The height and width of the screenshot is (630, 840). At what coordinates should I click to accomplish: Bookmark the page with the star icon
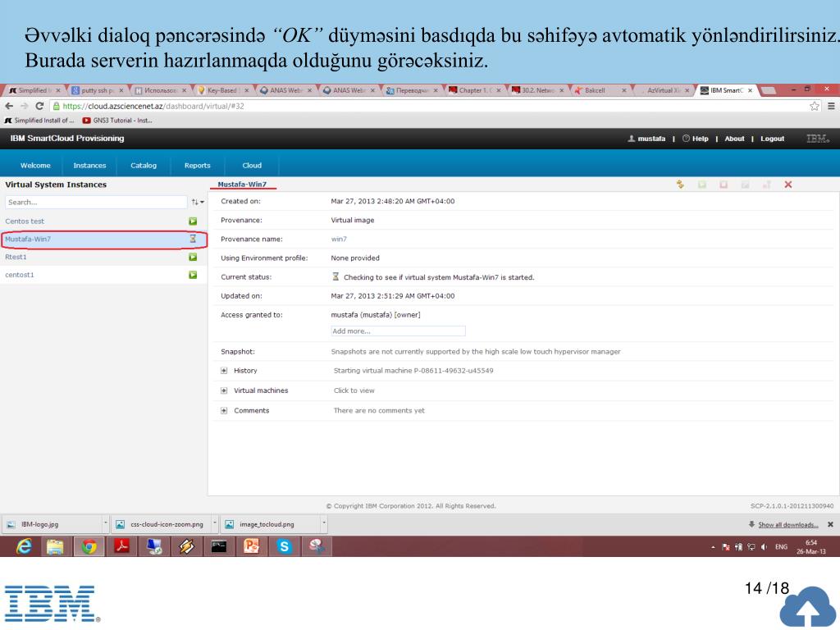(x=815, y=106)
